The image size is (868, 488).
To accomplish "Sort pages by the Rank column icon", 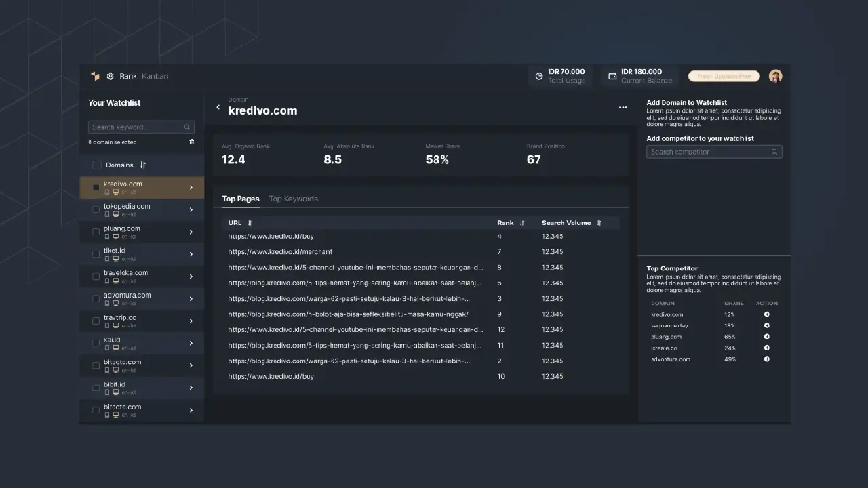I will pyautogui.click(x=521, y=223).
